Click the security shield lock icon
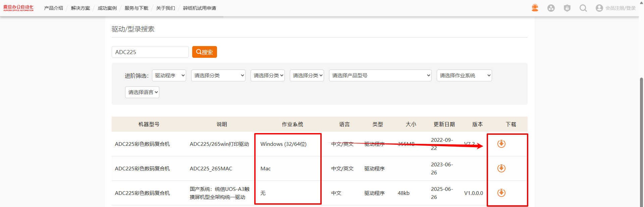Image resolution: width=644 pixels, height=207 pixels. 567,8
